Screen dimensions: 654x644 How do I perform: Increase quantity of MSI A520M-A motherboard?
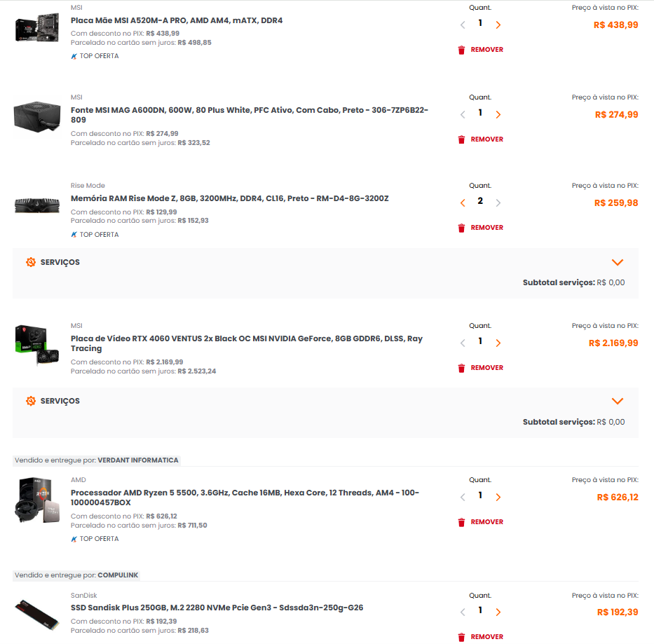tap(498, 25)
